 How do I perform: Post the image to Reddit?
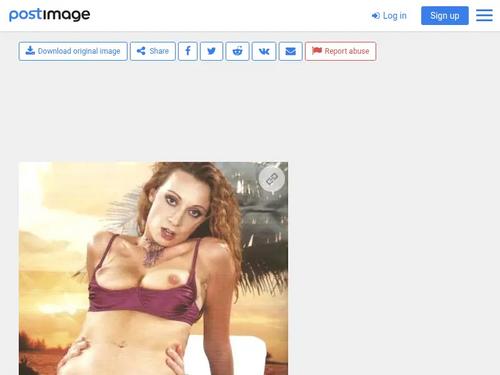coord(237,51)
